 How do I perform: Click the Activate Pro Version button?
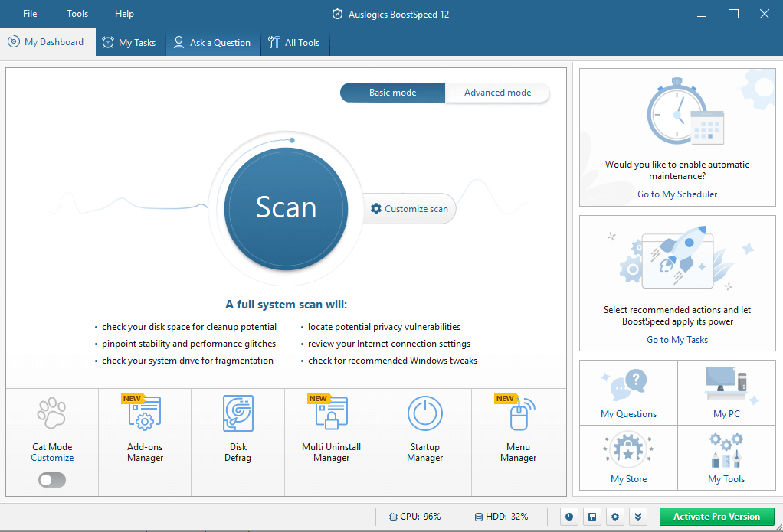717,517
